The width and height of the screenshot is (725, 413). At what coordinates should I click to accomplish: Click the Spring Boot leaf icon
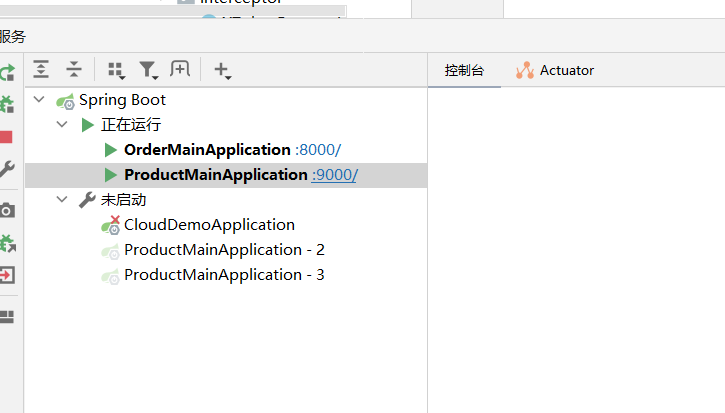tap(65, 101)
